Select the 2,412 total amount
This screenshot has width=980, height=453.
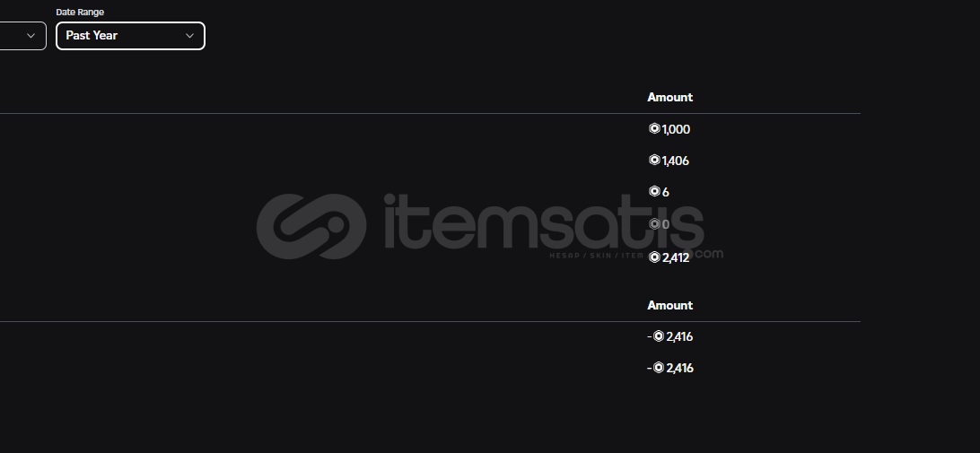(676, 257)
